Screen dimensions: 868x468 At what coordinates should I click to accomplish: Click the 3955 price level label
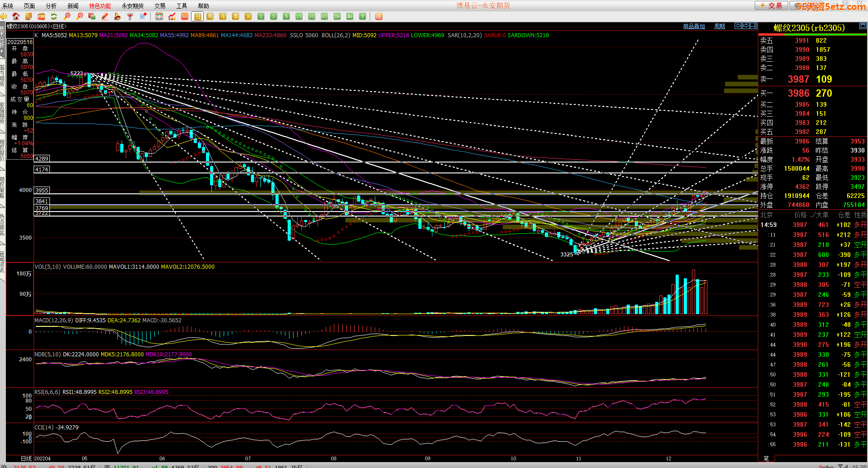[x=42, y=190]
